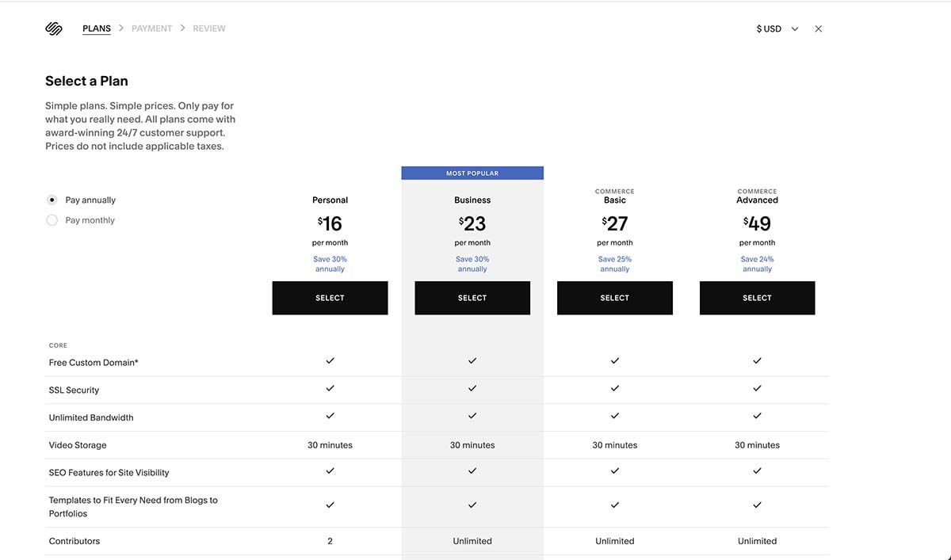This screenshot has width=951, height=560.
Task: Click the Squarespace logo
Action: tap(52, 27)
